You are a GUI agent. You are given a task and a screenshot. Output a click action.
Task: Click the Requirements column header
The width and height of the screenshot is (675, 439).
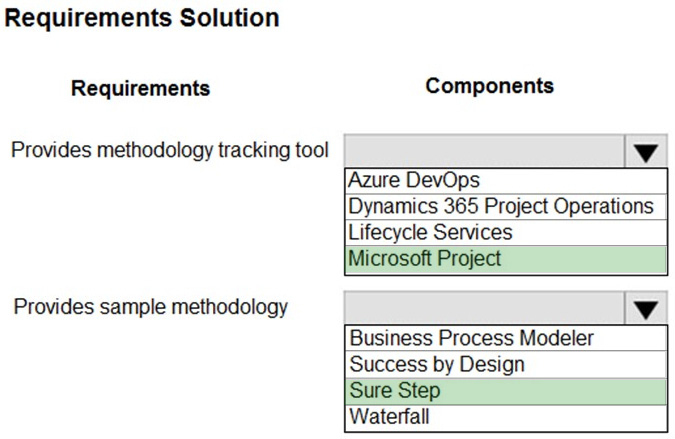[141, 88]
